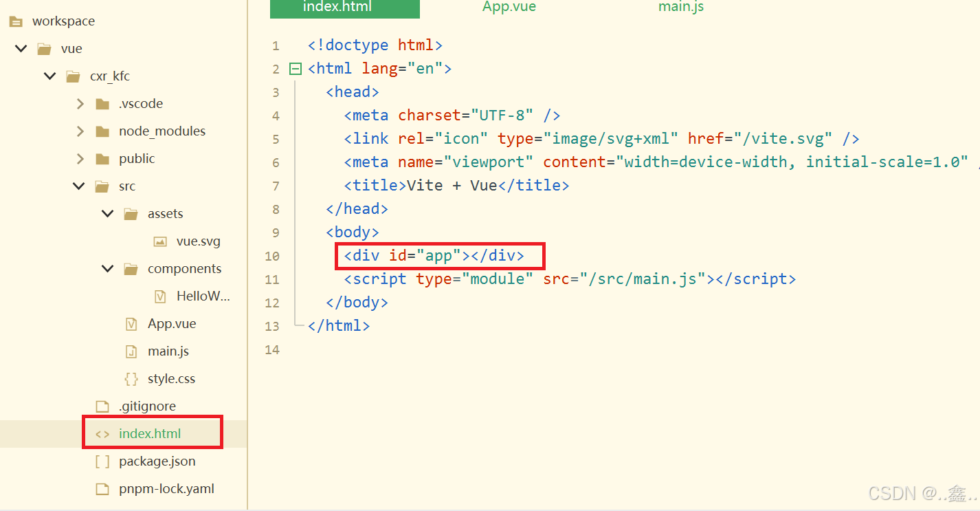Viewport: 980px width, 511px height.
Task: Click the link rel icon code line
Action: (x=601, y=139)
